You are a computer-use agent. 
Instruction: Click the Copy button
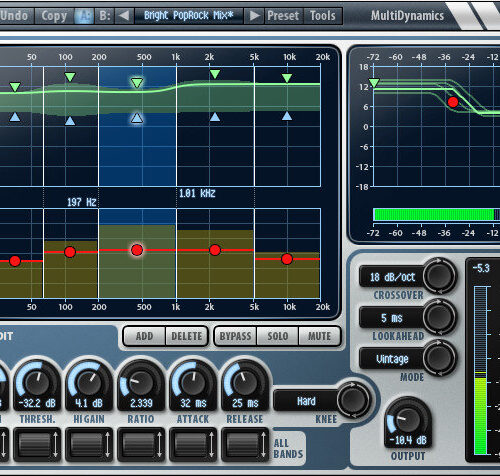pos(54,16)
